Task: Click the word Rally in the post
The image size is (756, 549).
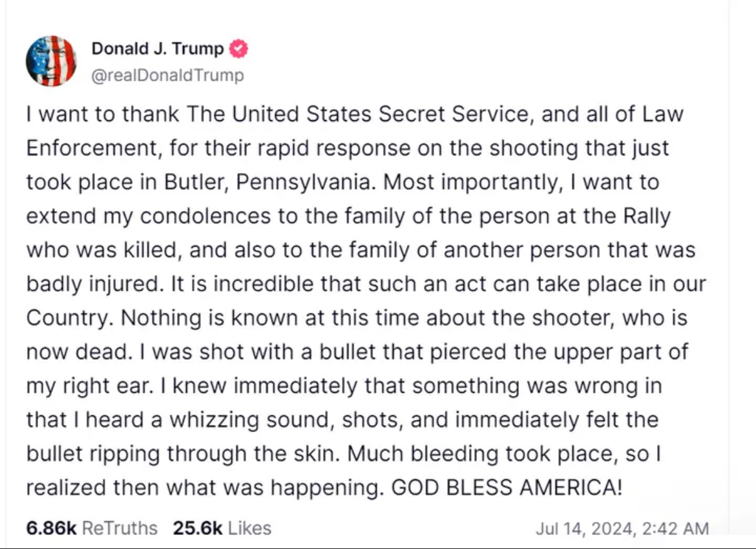Action: [647, 216]
